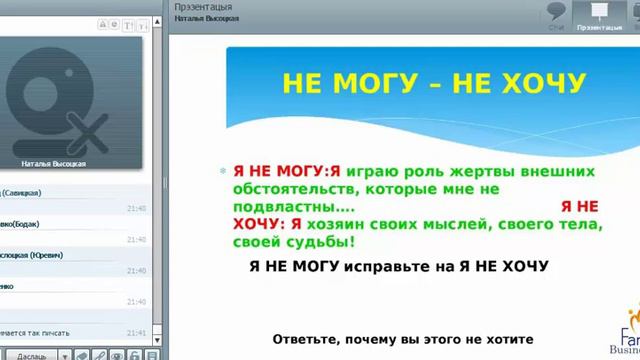Screen dimensions: 640x360
Task: Click the line 'Я НЕ МОГУ исправьте на Я НЕ ХОЧУ'
Action: click(x=399, y=267)
